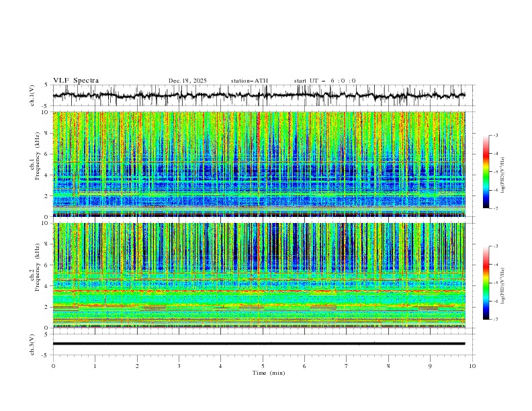Click the 'start UT = 6 : 0 : 0' text
Image resolution: width=532 pixels, height=411 pixels.
[324, 81]
